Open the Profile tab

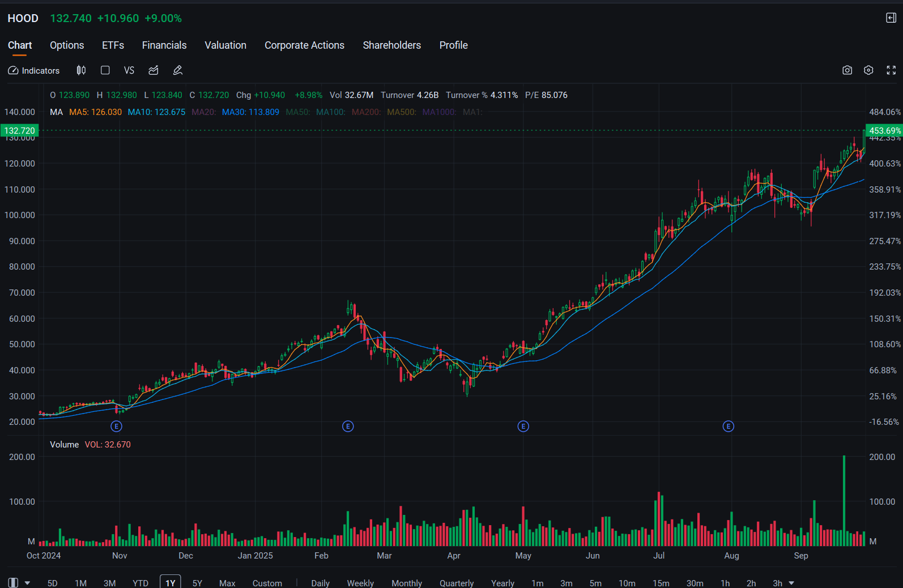[454, 45]
